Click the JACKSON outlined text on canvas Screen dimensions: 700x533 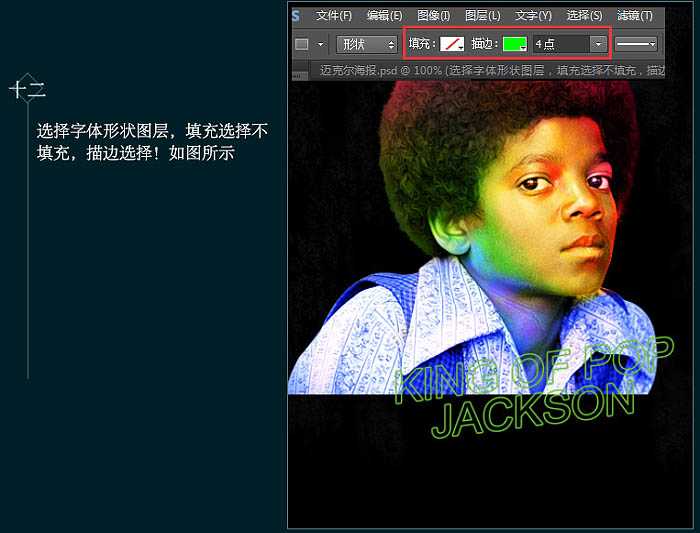[533, 411]
